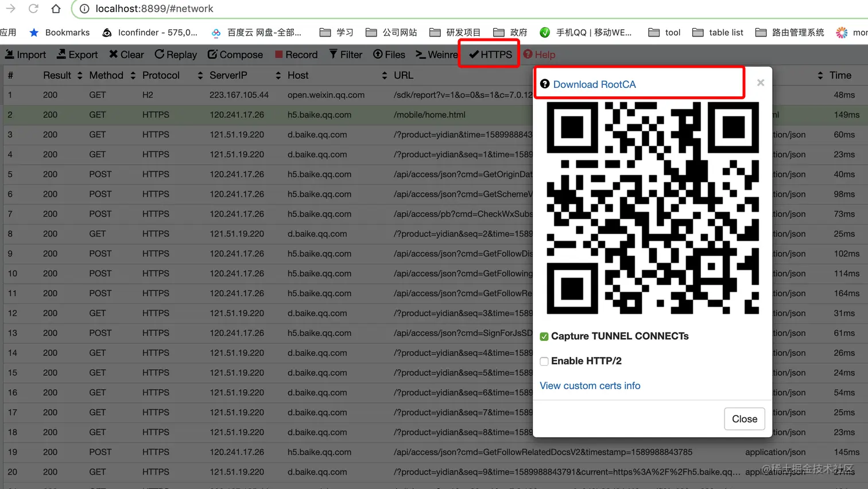The width and height of the screenshot is (868, 489).
Task: Click the 164ms time value
Action: click(847, 293)
